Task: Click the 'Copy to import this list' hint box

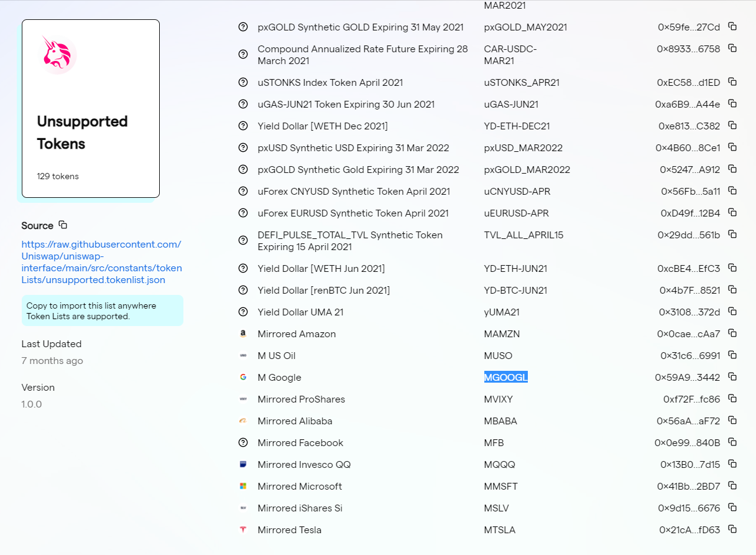Action: click(x=102, y=310)
